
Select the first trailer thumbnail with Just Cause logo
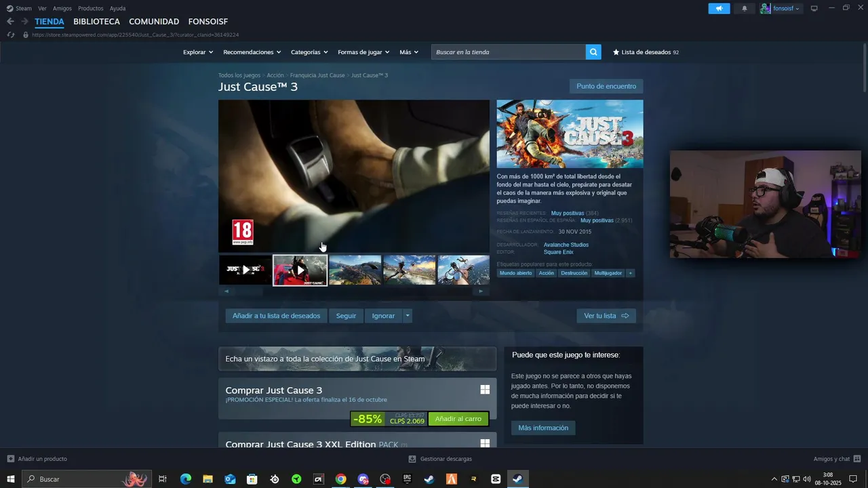coord(245,270)
